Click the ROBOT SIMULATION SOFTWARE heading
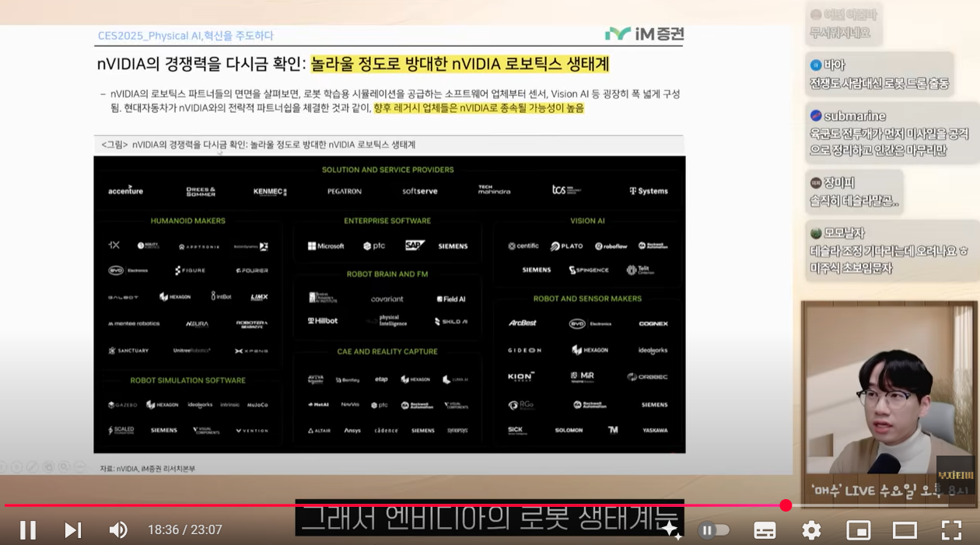 coord(188,380)
